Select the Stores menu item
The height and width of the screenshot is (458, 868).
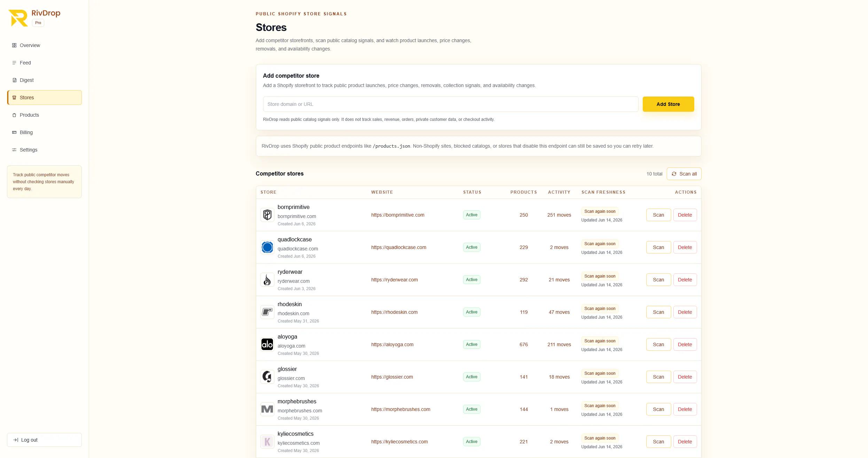click(45, 98)
